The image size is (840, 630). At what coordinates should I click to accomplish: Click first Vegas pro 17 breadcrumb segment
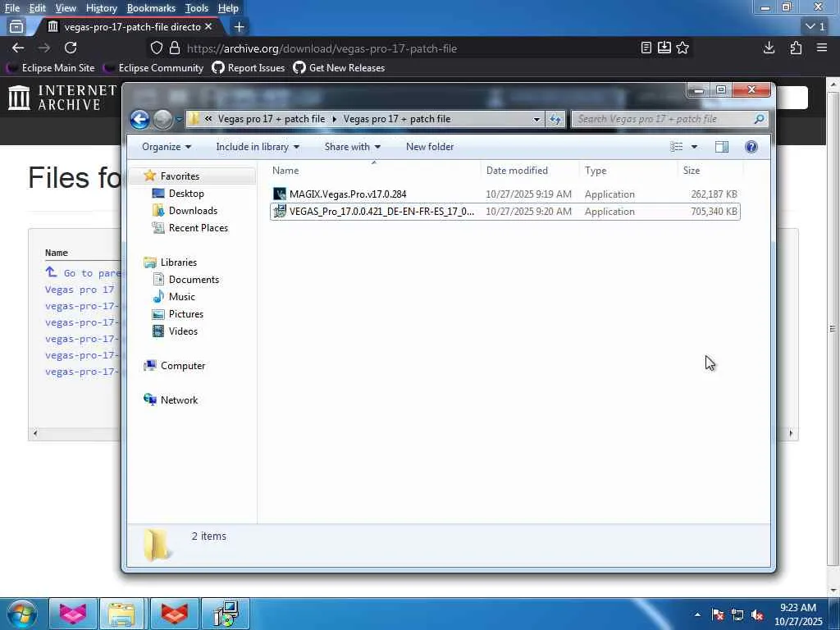271,119
